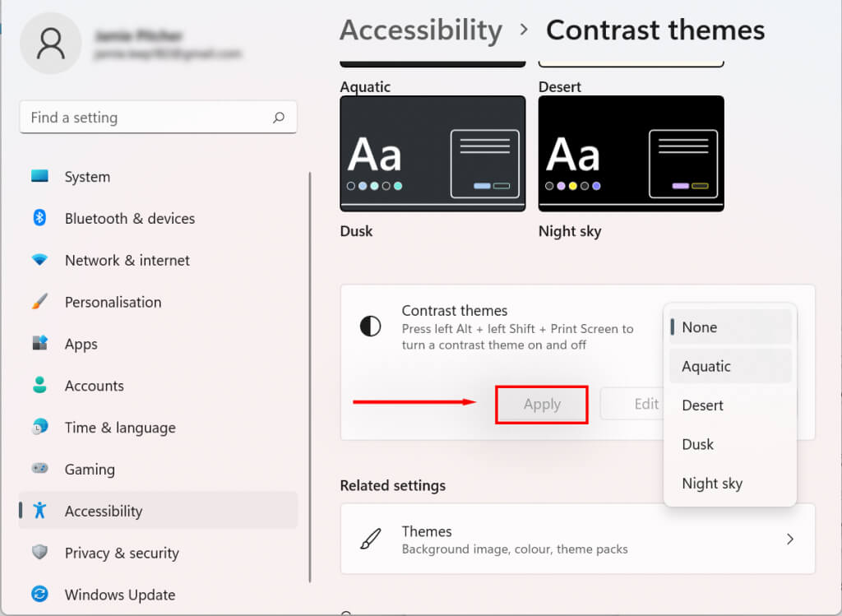The width and height of the screenshot is (842, 616).
Task: Focus the Find a setting search box
Action: pyautogui.click(x=148, y=118)
